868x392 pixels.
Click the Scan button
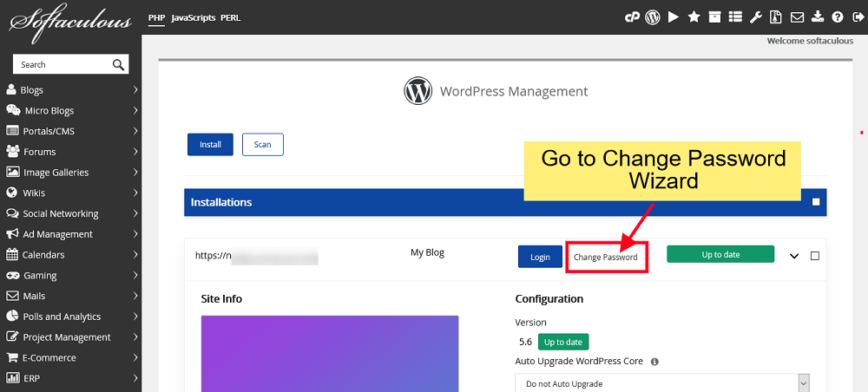[x=263, y=144]
